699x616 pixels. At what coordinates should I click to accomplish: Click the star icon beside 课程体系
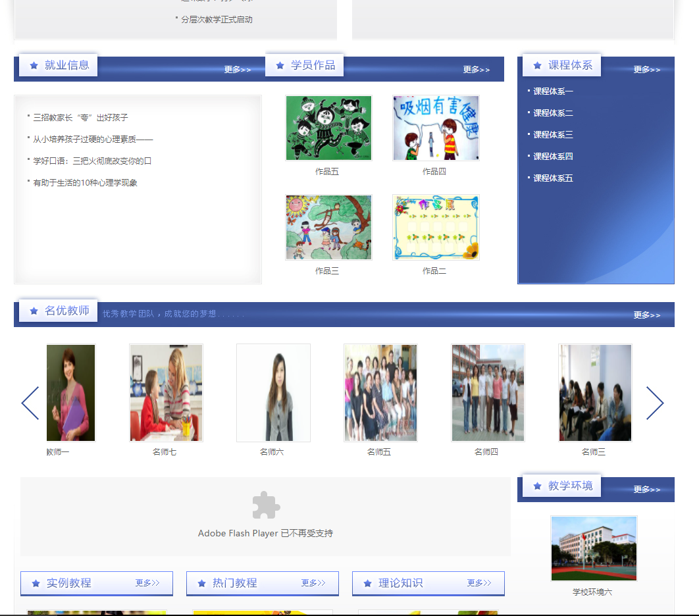click(x=537, y=66)
